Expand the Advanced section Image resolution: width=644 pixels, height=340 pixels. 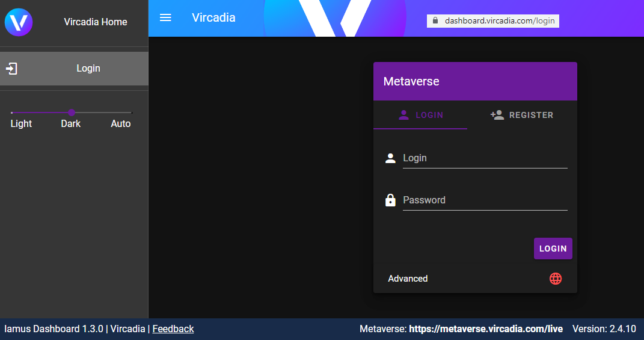click(x=475, y=279)
